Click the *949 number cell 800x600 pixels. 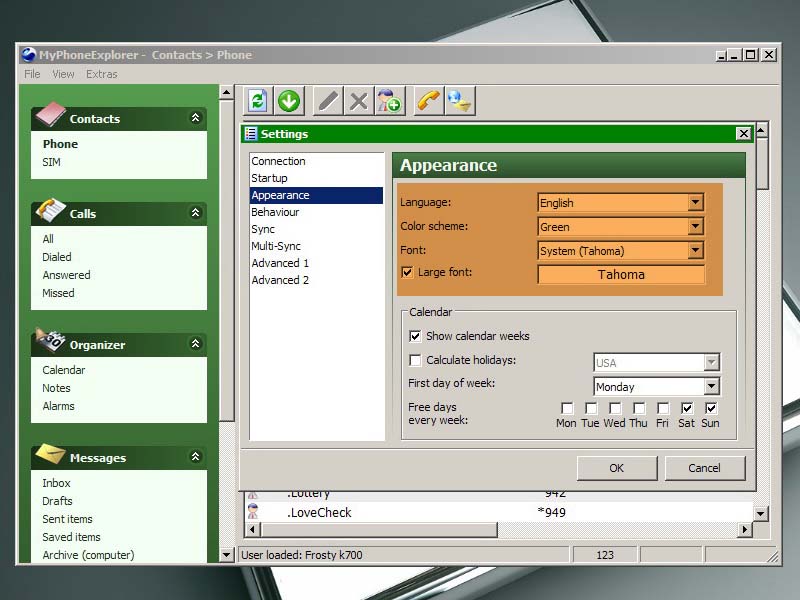552,512
